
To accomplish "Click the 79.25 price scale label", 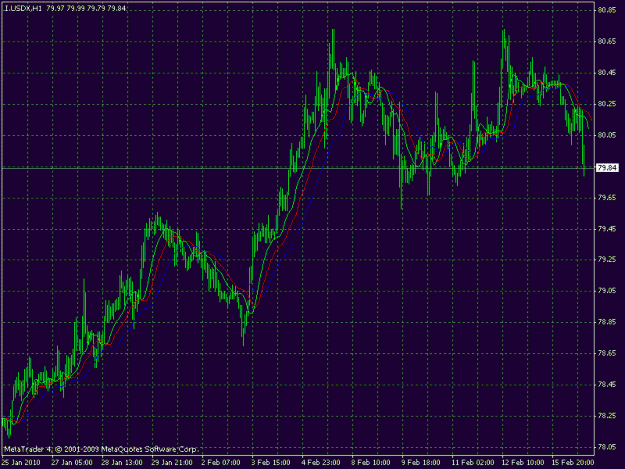I will coord(607,260).
